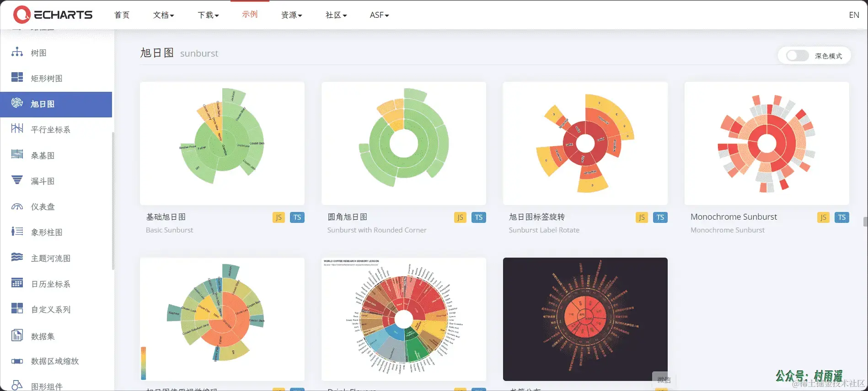Open JS version of 旭日图标签旋转
Image resolution: width=868 pixels, height=391 pixels.
(642, 217)
